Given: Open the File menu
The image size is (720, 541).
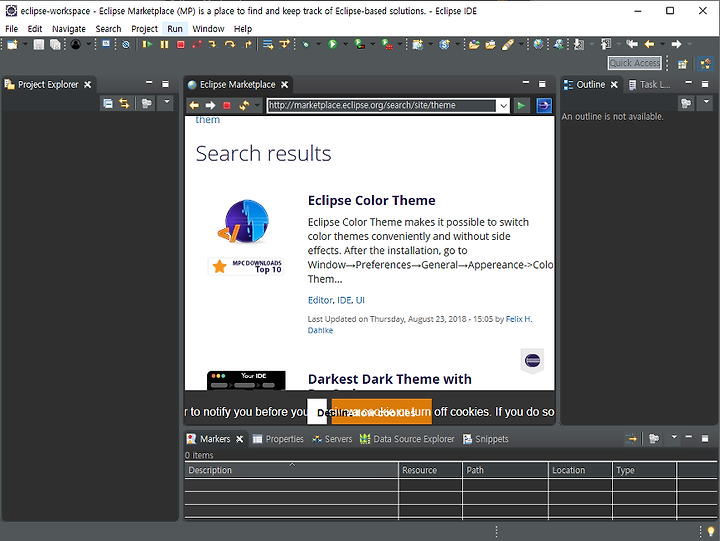Looking at the screenshot, I should pos(11,29).
